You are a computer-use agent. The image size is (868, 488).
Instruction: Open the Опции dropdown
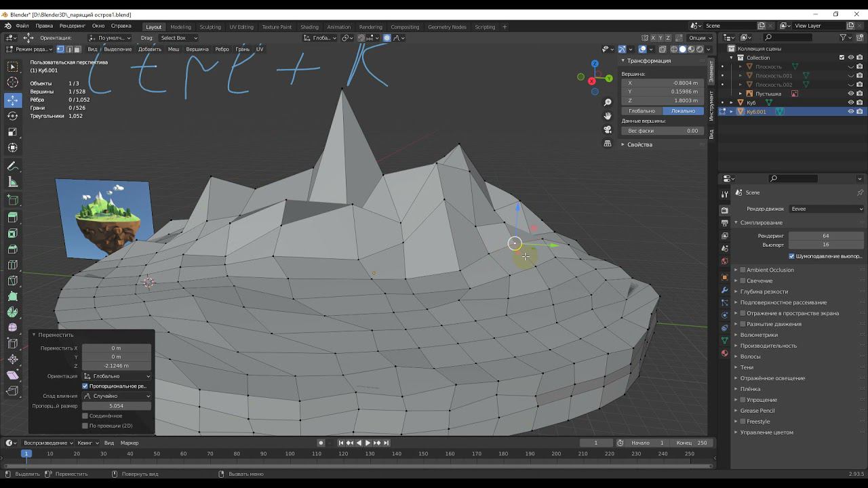point(698,38)
